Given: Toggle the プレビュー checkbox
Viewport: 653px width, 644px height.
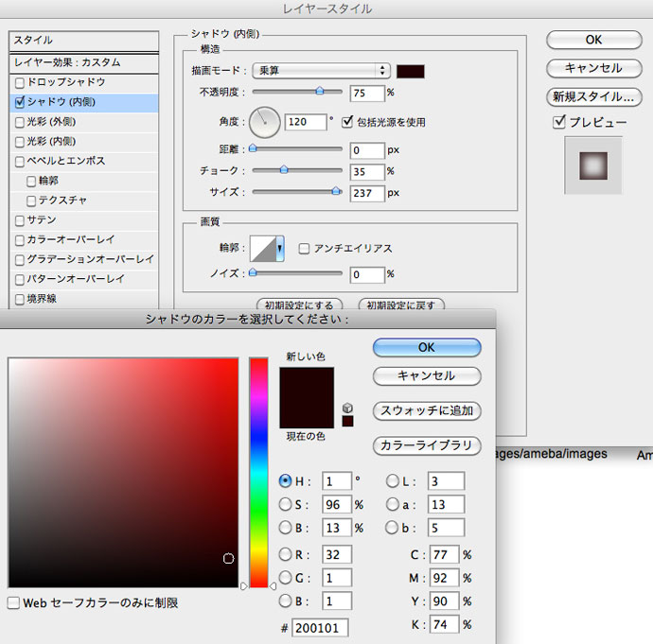Looking at the screenshot, I should pyautogui.click(x=560, y=122).
